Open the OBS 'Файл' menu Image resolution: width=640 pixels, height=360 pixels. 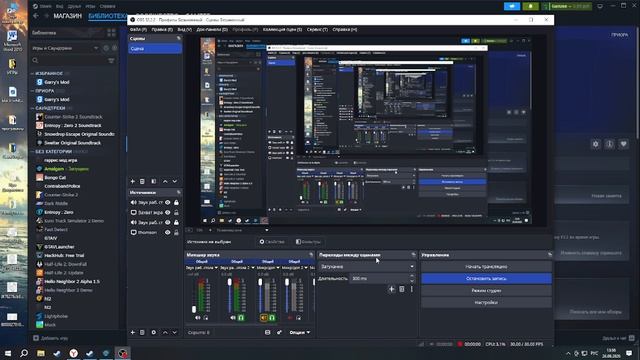click(138, 29)
